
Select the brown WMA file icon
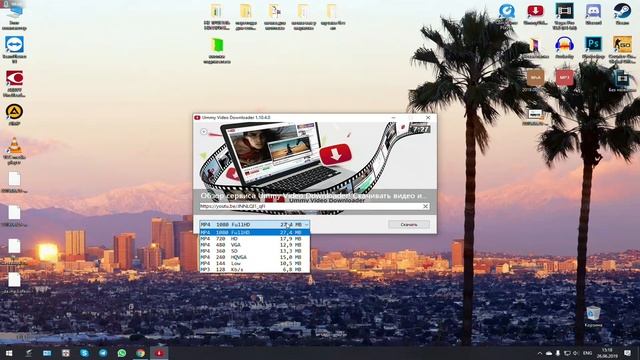point(535,77)
